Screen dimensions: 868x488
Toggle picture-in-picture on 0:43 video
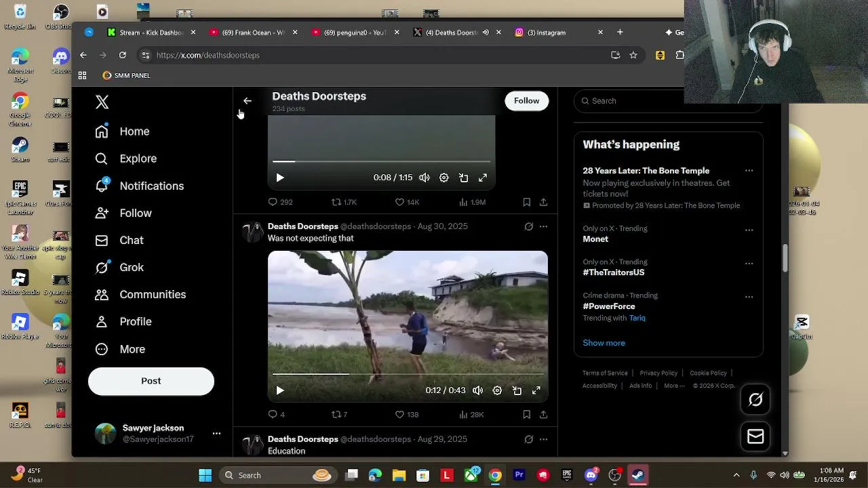[517, 390]
